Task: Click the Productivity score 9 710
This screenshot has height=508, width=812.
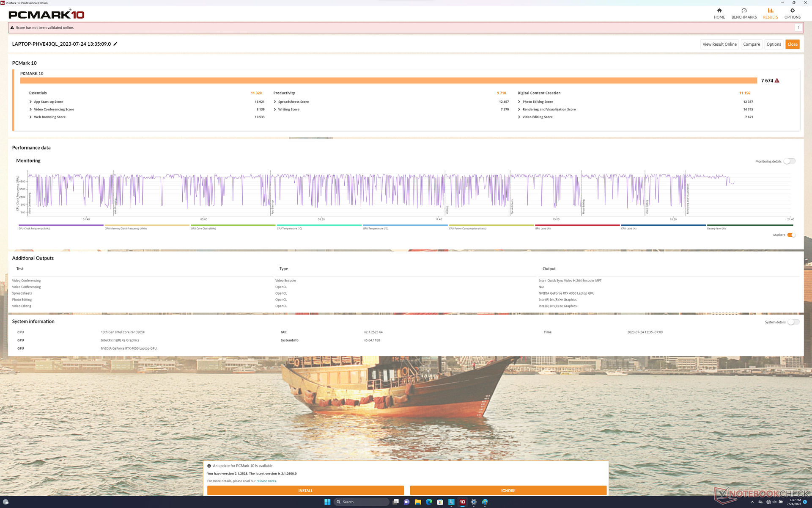Action: point(501,93)
